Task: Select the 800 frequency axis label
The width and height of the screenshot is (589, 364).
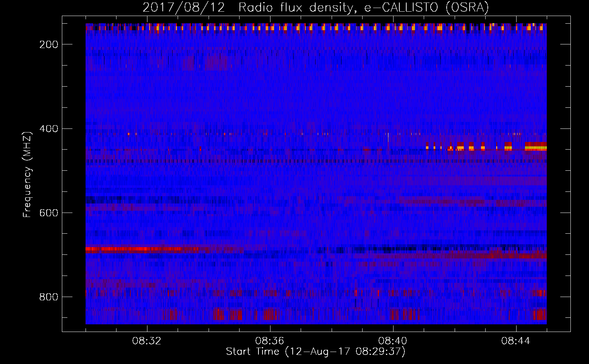Action: click(x=49, y=297)
